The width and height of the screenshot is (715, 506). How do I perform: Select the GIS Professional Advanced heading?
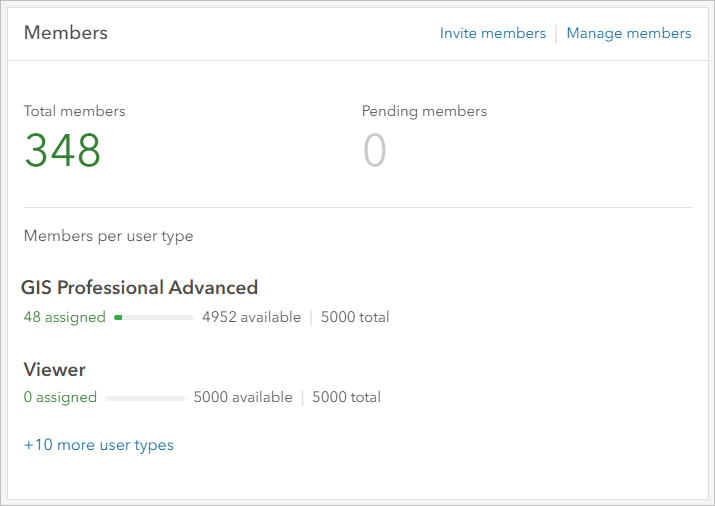click(139, 288)
